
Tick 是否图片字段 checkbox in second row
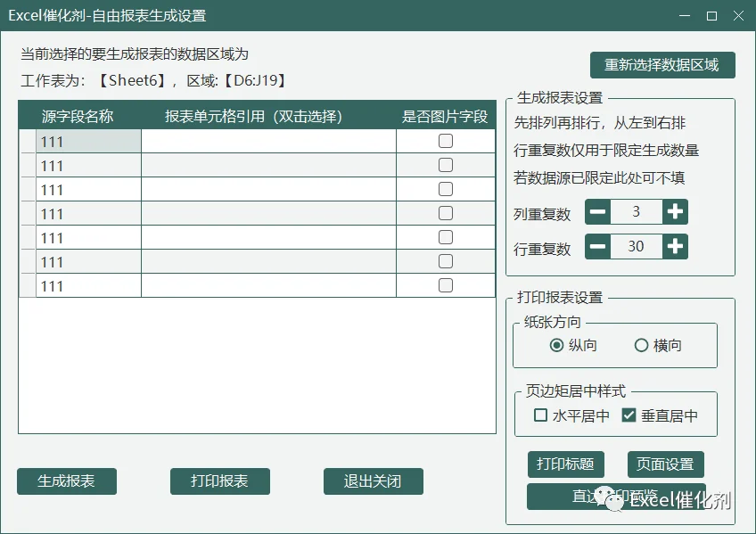[x=446, y=165]
